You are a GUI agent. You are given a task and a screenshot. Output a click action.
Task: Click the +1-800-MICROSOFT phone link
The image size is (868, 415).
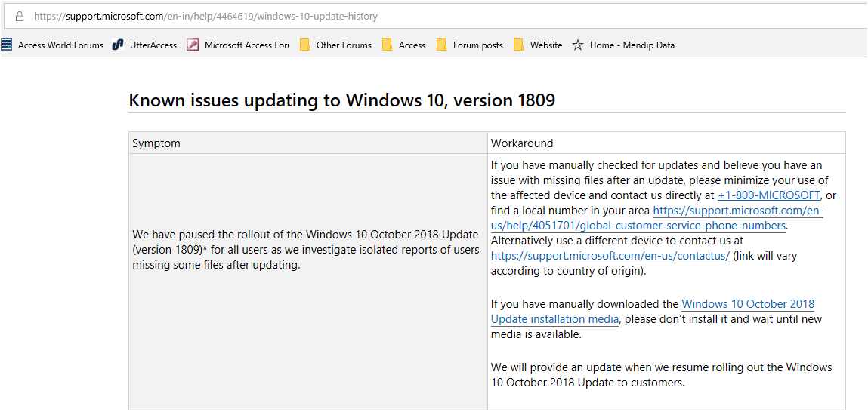769,195
